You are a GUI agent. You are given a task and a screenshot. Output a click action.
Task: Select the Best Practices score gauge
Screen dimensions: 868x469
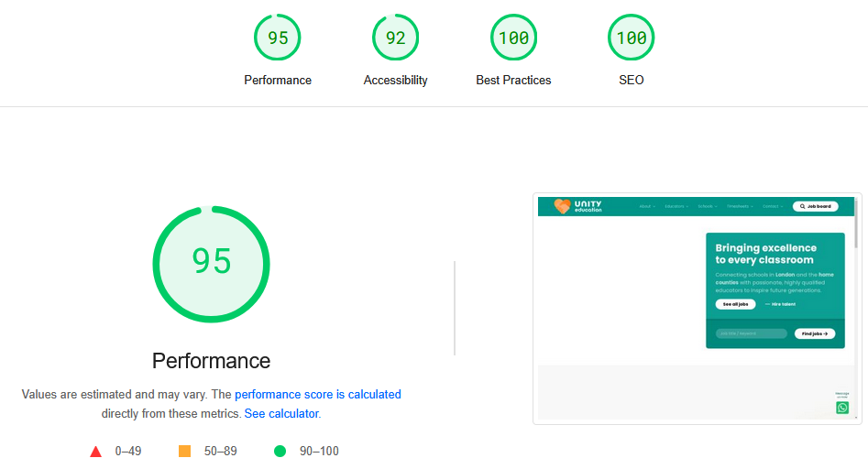(513, 38)
